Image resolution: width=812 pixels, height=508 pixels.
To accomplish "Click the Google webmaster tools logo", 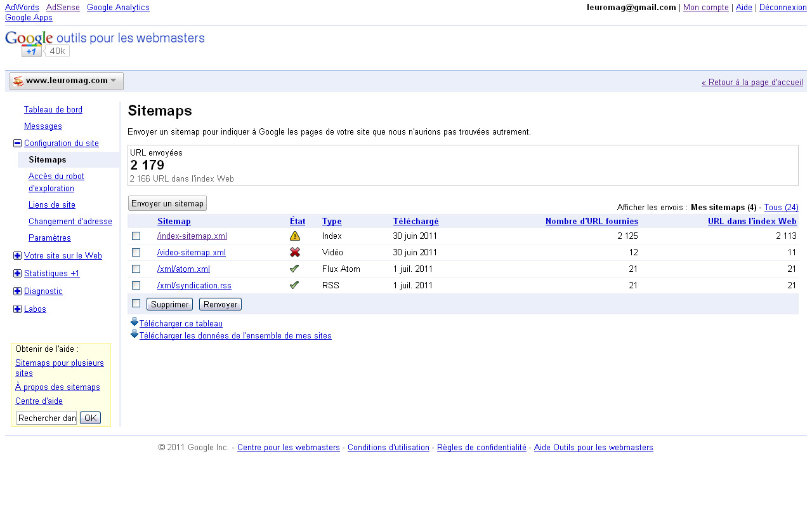I will coord(105,38).
